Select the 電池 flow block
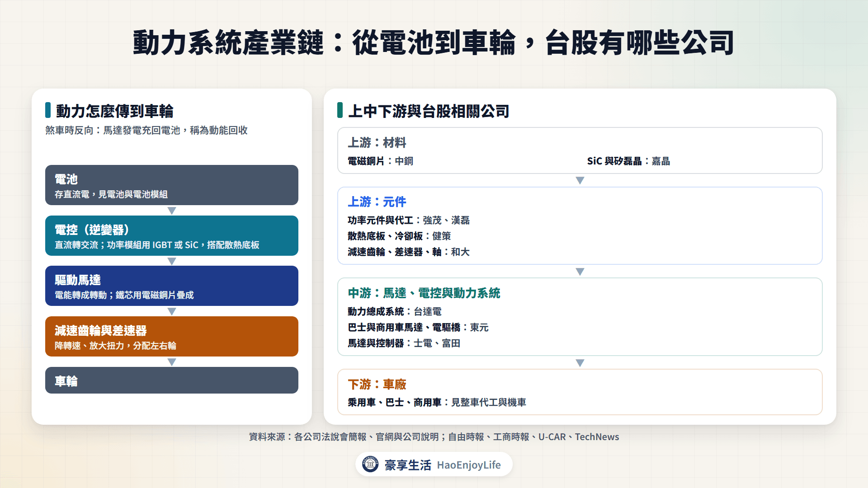 tap(172, 185)
